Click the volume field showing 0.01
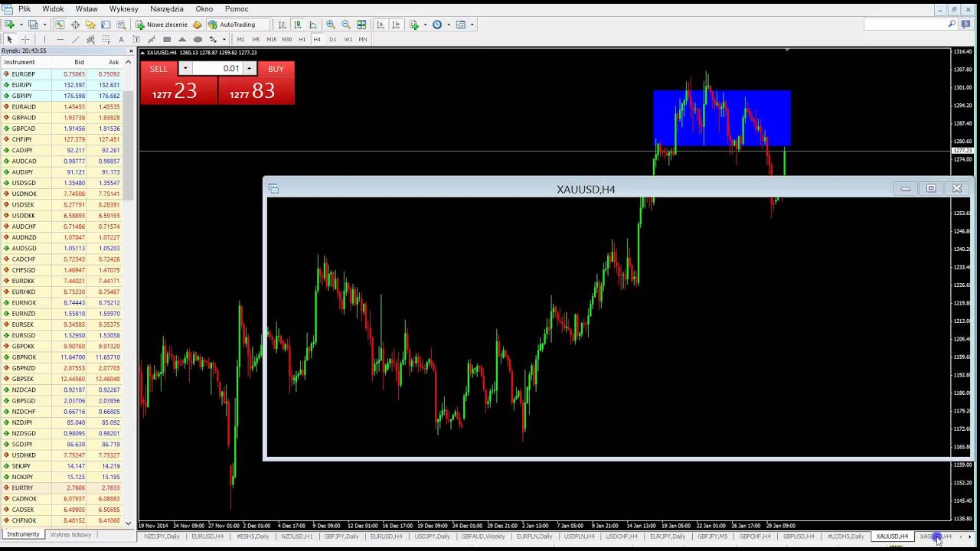Viewport: 980px width, 551px height. tap(217, 69)
